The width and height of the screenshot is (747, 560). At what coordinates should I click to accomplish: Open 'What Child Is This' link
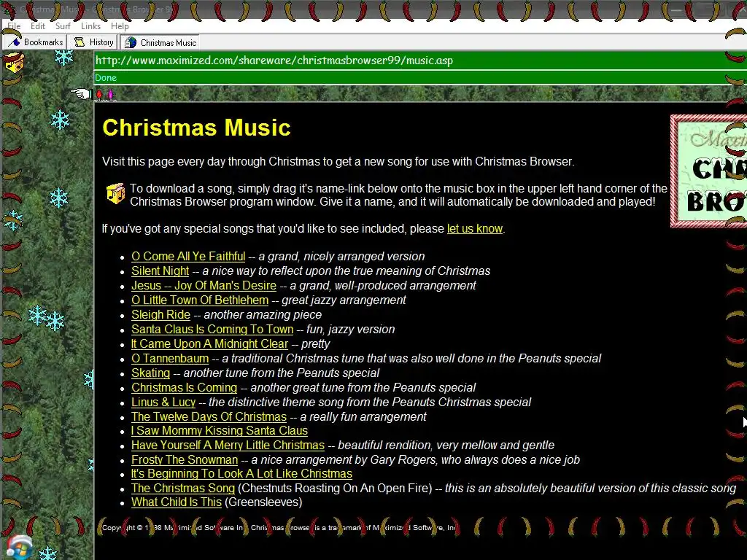[177, 502]
